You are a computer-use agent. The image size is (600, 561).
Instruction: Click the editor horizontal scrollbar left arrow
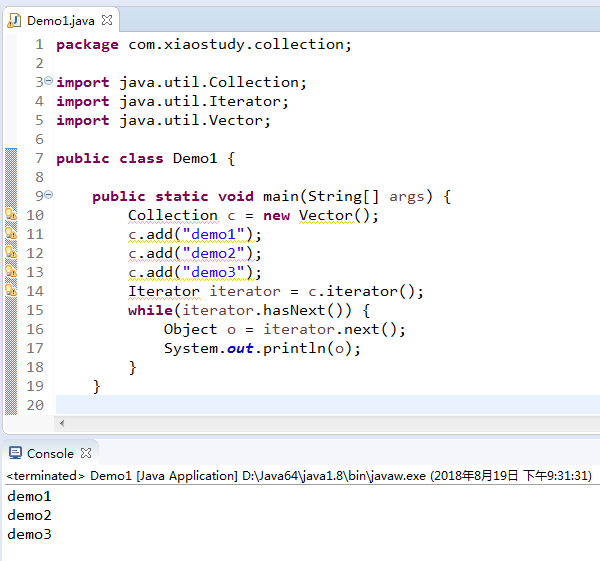coord(62,423)
